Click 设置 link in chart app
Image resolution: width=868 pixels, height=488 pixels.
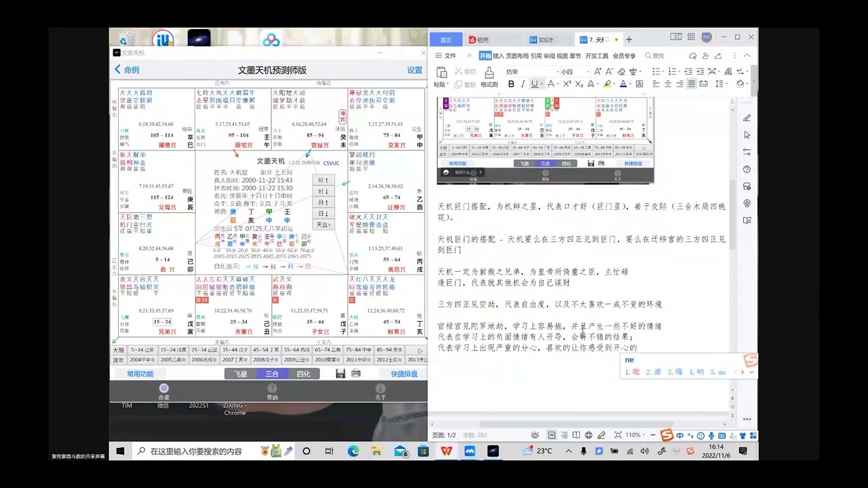414,70
